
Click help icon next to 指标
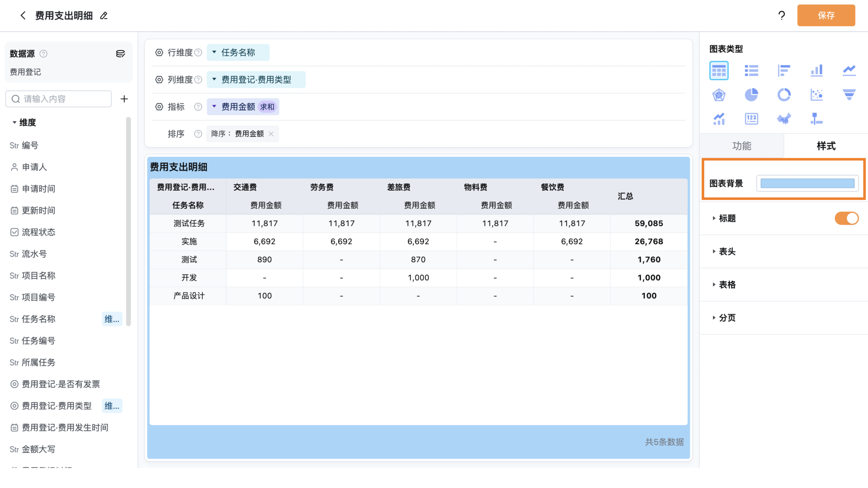(198, 107)
